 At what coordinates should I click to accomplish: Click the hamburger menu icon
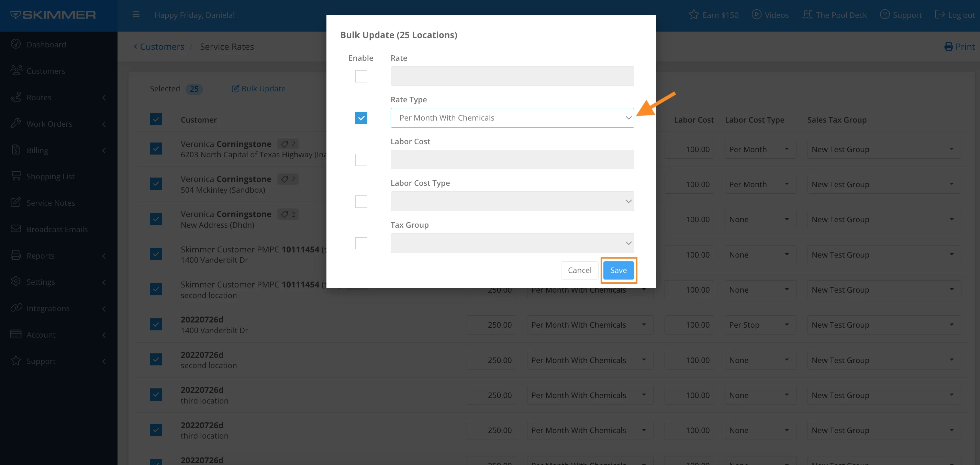(x=136, y=15)
